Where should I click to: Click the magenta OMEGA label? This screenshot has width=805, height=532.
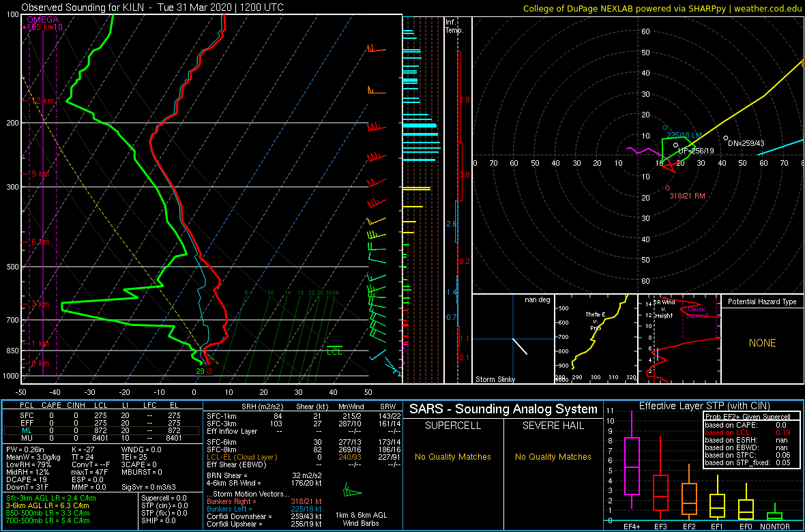(43, 20)
